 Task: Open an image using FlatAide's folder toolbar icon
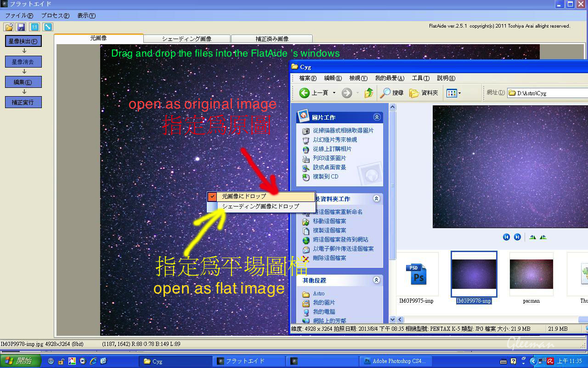coord(8,27)
